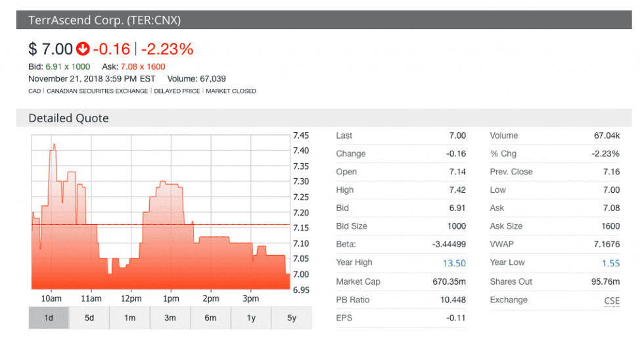
Task: Open the 5y chart range
Action: click(291, 318)
